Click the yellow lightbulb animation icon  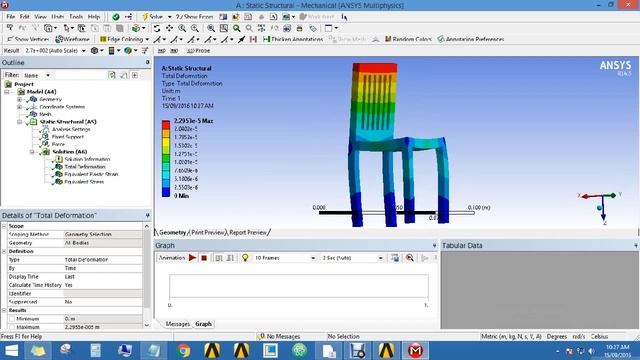[x=245, y=258]
